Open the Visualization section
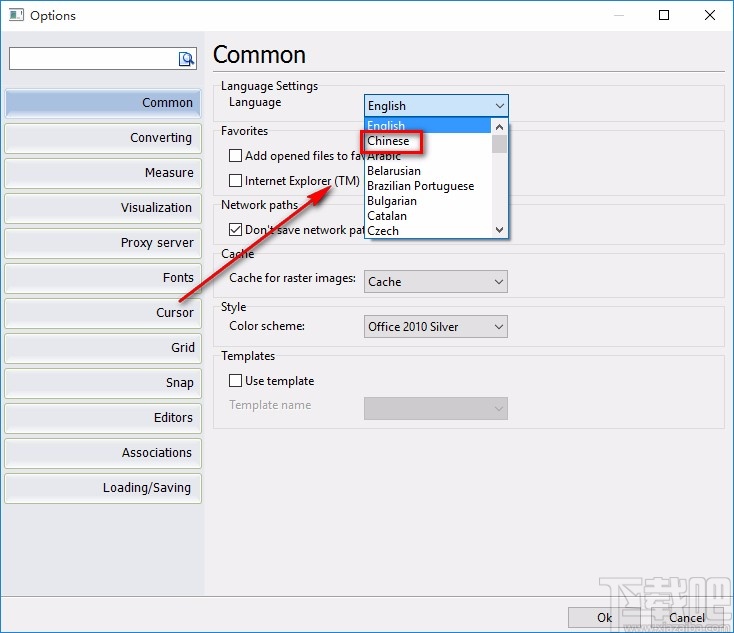 pos(103,208)
